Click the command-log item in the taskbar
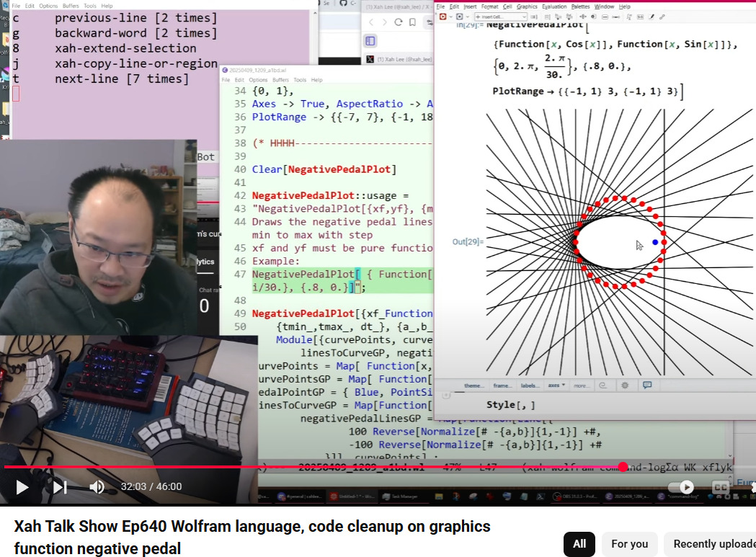756x557 pixels. tap(680, 496)
